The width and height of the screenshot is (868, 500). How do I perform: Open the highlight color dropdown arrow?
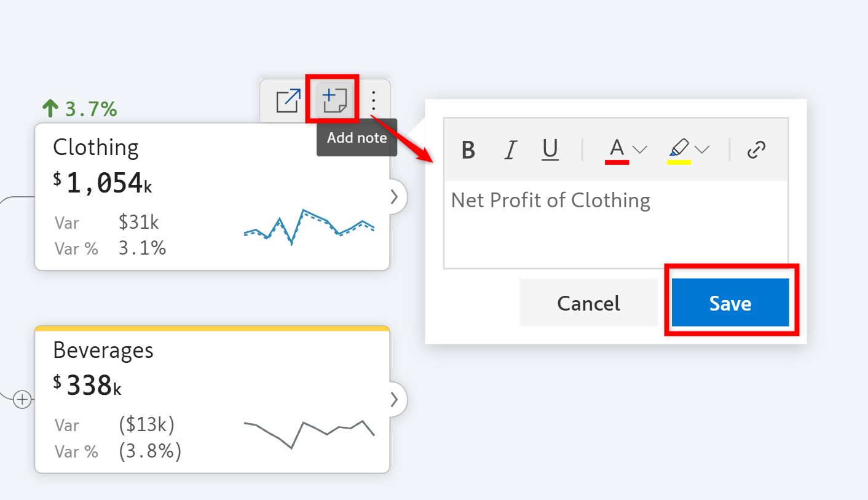702,149
